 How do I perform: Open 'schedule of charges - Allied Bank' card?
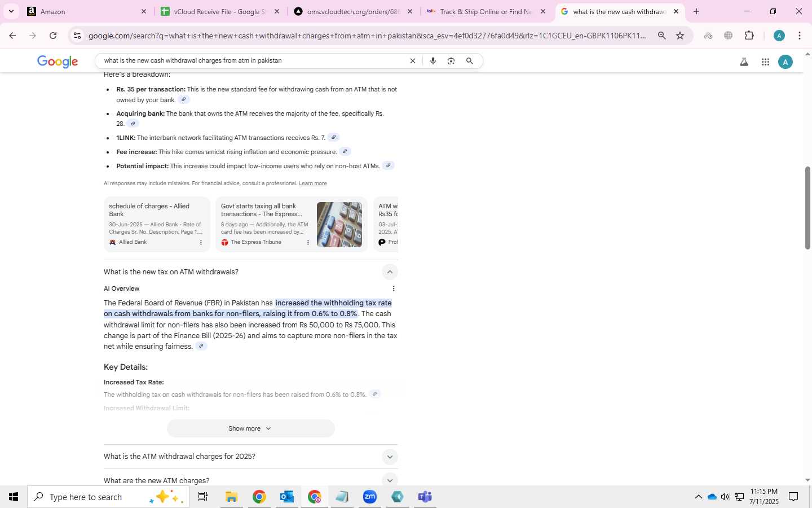coord(157,224)
